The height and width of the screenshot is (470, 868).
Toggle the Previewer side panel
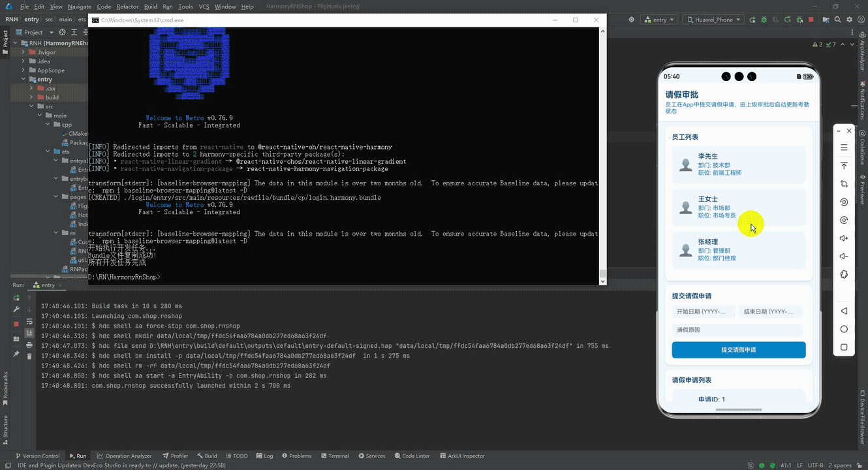pyautogui.click(x=862, y=191)
